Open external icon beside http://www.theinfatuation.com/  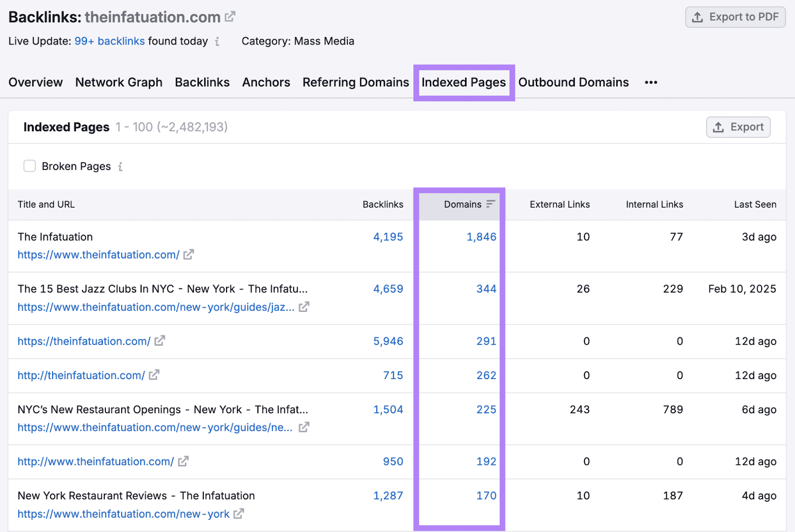point(183,461)
